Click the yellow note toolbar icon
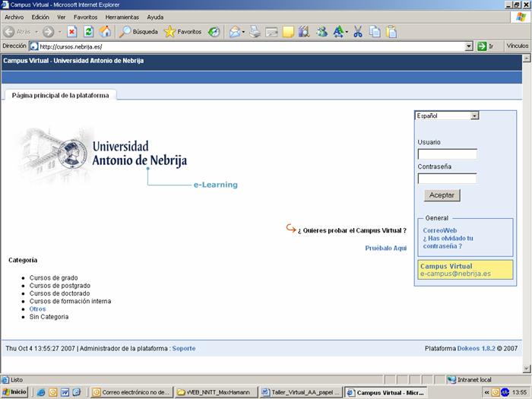Viewport: 532px width, 399px height. tap(288, 32)
